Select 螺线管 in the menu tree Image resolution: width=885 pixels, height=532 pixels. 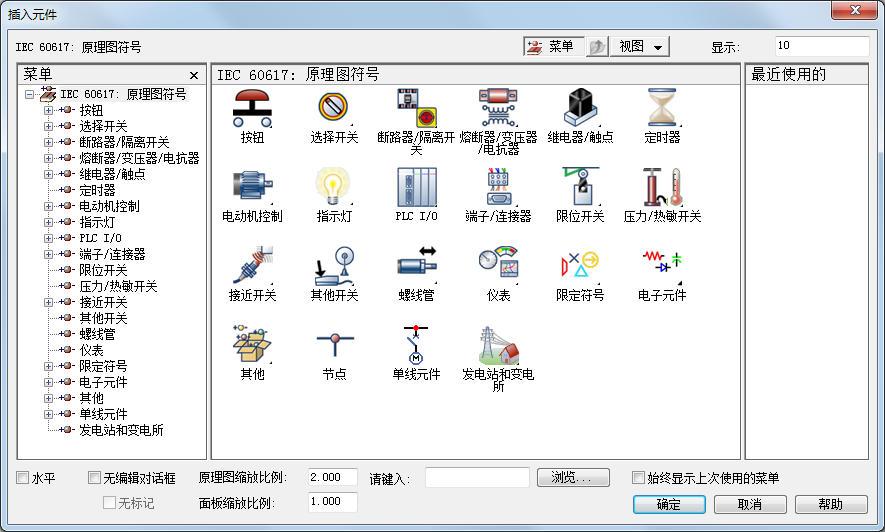point(97,334)
